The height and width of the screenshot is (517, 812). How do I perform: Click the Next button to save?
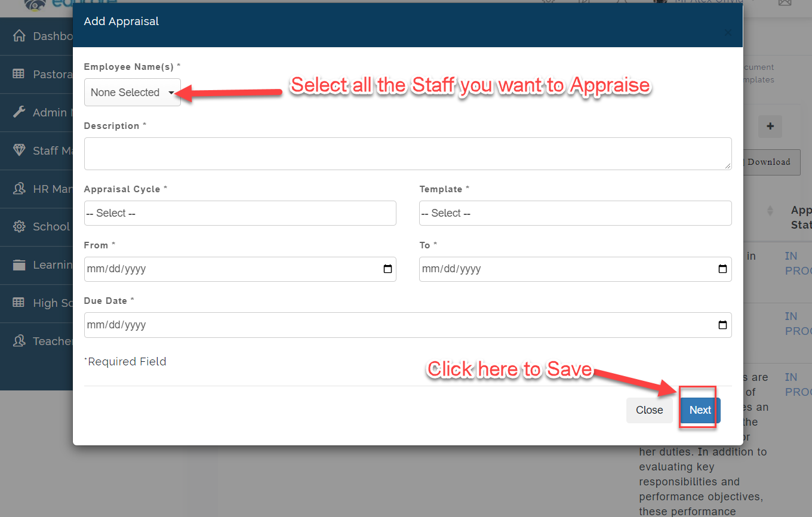point(700,410)
